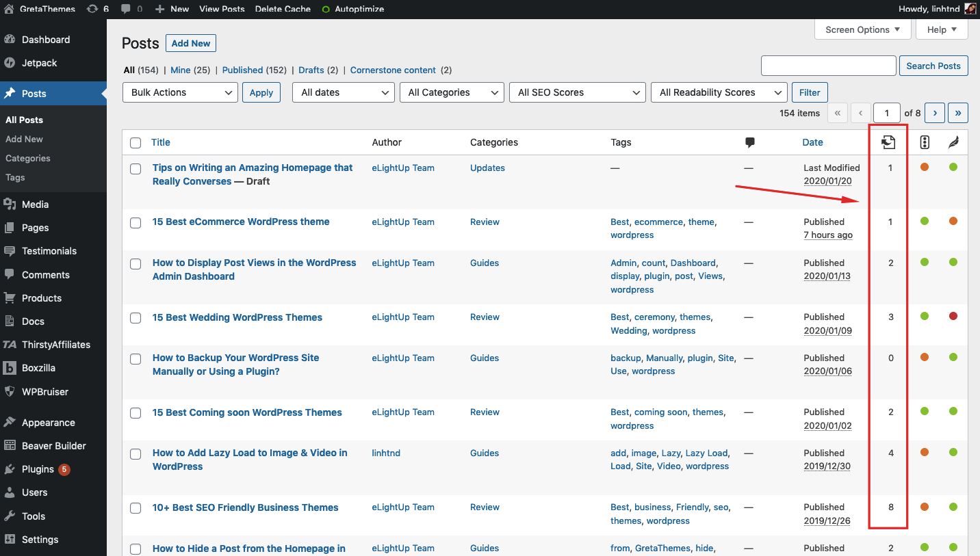The width and height of the screenshot is (980, 556).
Task: Click the updates refresh icon in admin bar
Action: click(x=92, y=9)
